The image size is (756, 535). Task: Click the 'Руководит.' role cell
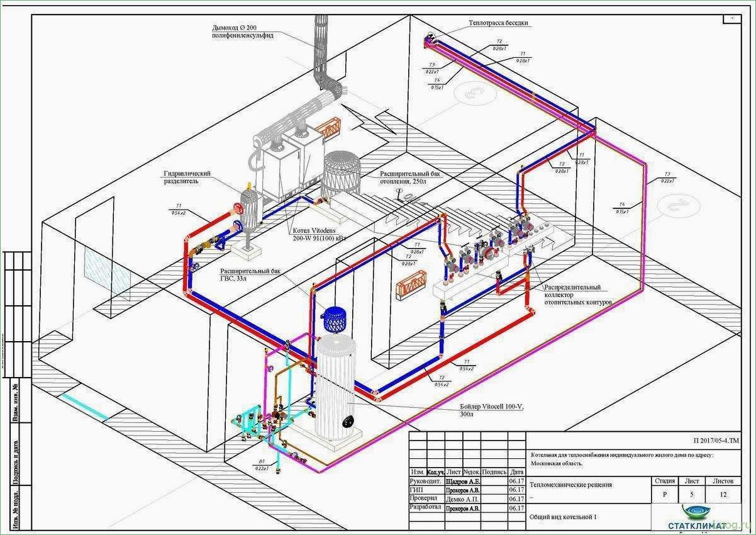pos(427,481)
